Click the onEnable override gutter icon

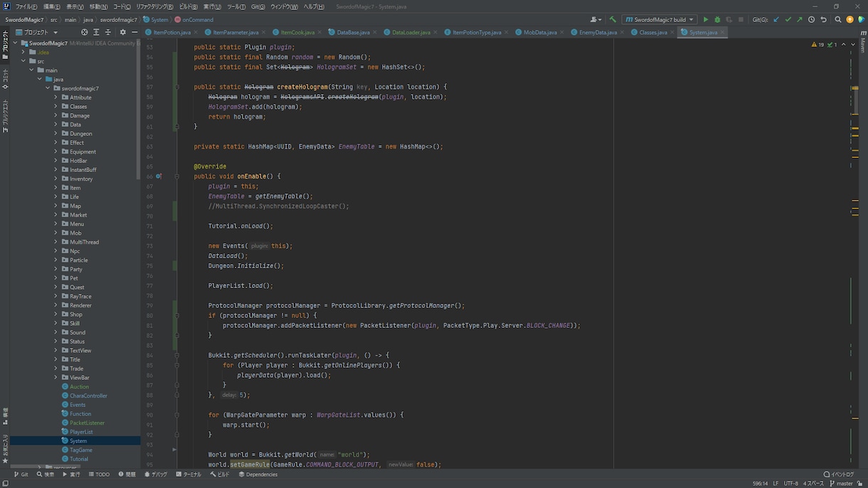click(x=159, y=176)
